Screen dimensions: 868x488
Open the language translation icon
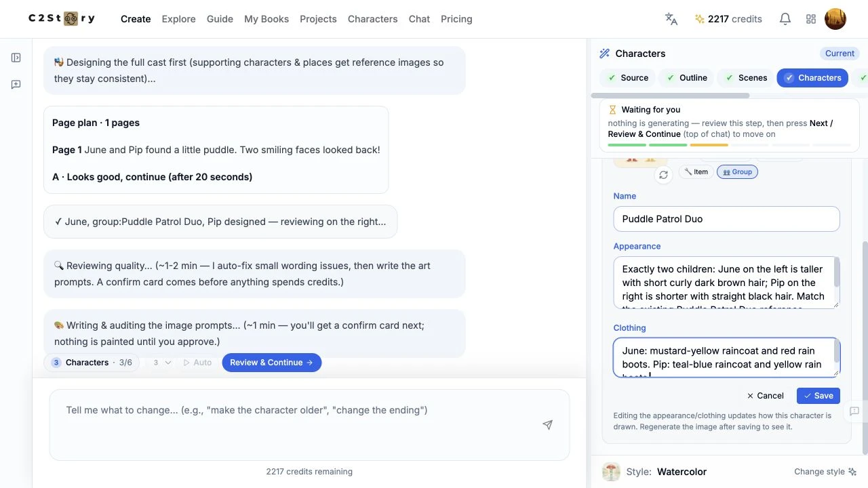(x=671, y=19)
